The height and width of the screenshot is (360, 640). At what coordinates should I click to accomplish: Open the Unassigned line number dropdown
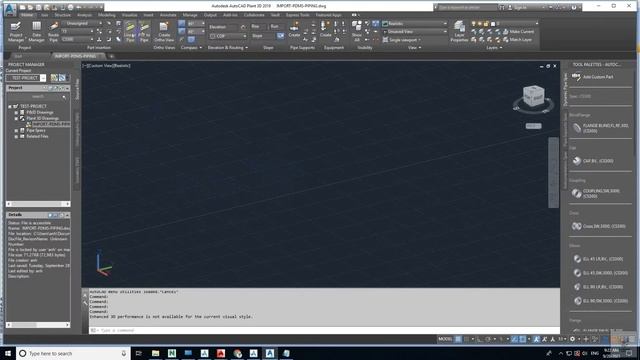82,23
